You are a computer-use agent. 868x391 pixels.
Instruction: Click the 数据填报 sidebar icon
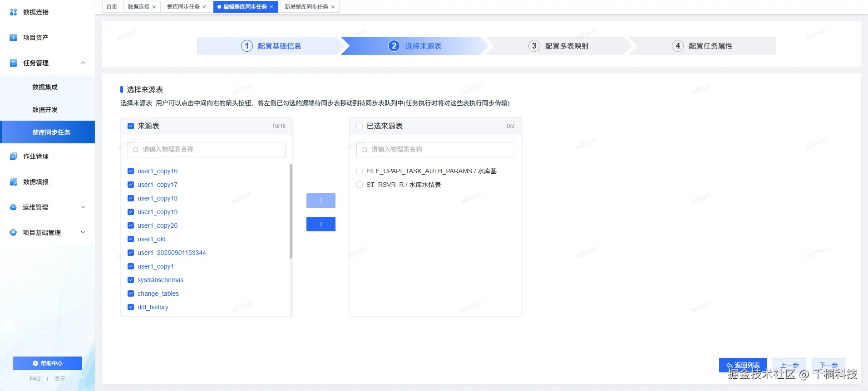[14, 182]
